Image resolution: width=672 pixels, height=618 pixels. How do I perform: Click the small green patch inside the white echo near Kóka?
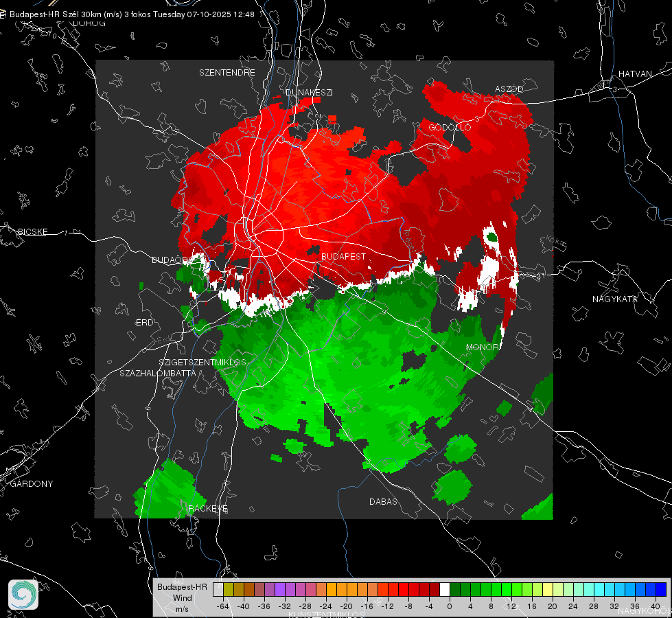click(491, 236)
